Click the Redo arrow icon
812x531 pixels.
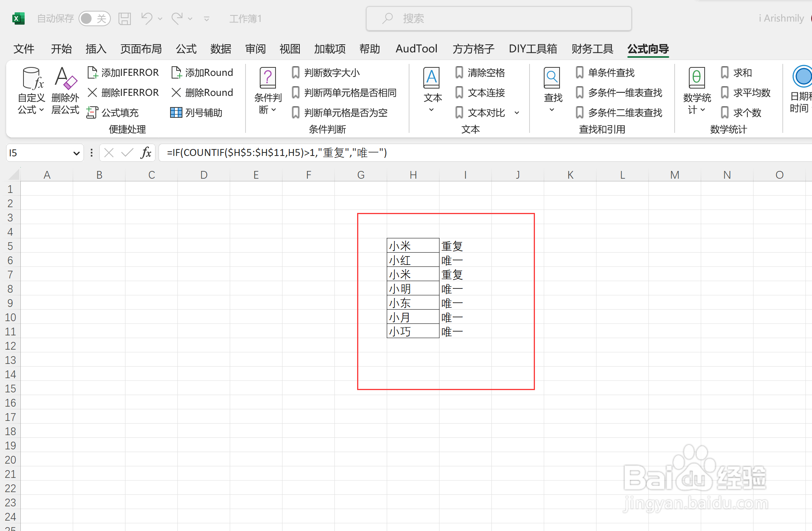177,18
